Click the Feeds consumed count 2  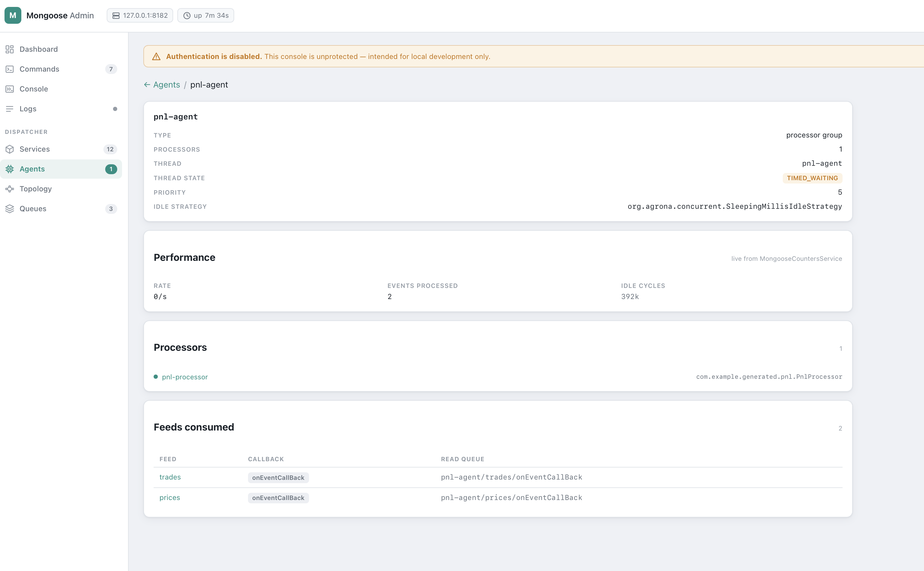[x=840, y=428]
